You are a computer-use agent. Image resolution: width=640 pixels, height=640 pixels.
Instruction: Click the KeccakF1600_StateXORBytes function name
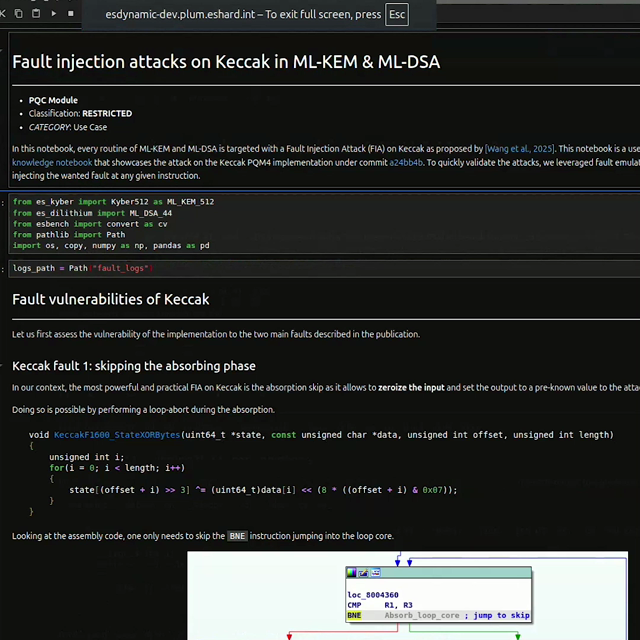click(117, 435)
